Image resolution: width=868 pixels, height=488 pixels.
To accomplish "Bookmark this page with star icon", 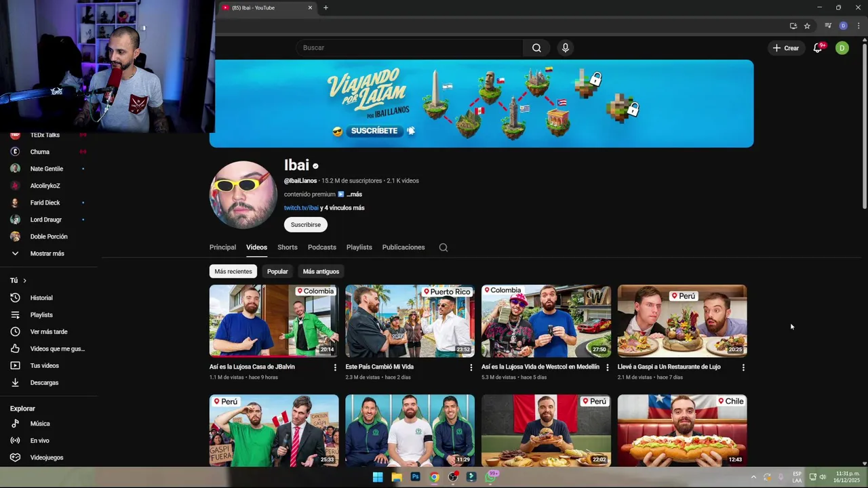I will pos(807,26).
